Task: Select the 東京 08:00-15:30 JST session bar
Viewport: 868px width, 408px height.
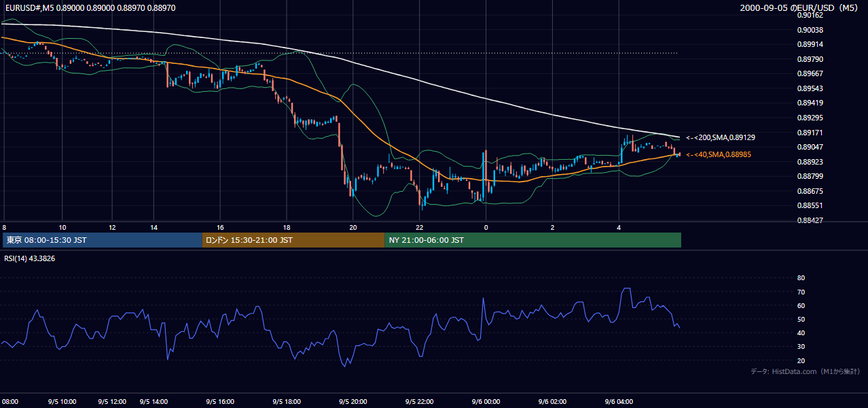Action: click(x=102, y=240)
